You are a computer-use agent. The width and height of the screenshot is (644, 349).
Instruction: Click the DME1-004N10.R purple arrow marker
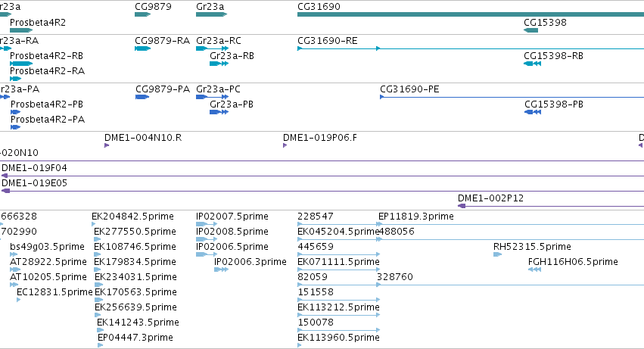[x=107, y=145]
